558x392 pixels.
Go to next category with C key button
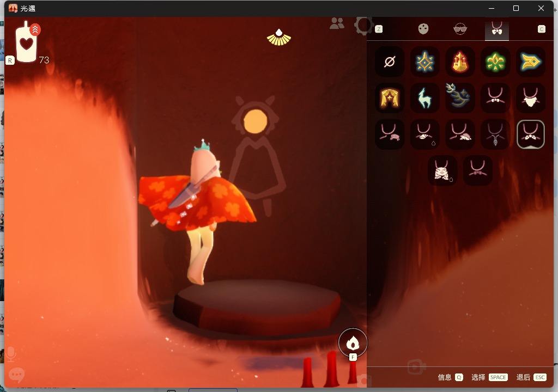(541, 29)
